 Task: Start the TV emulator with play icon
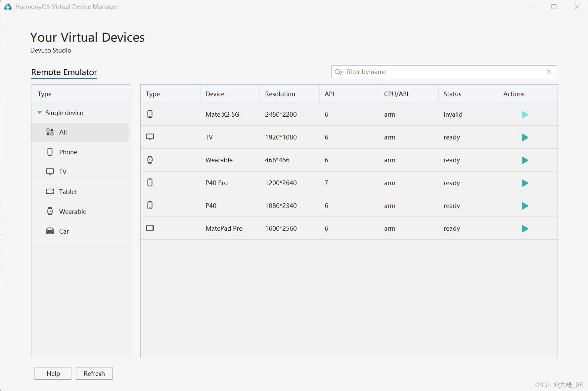(525, 137)
